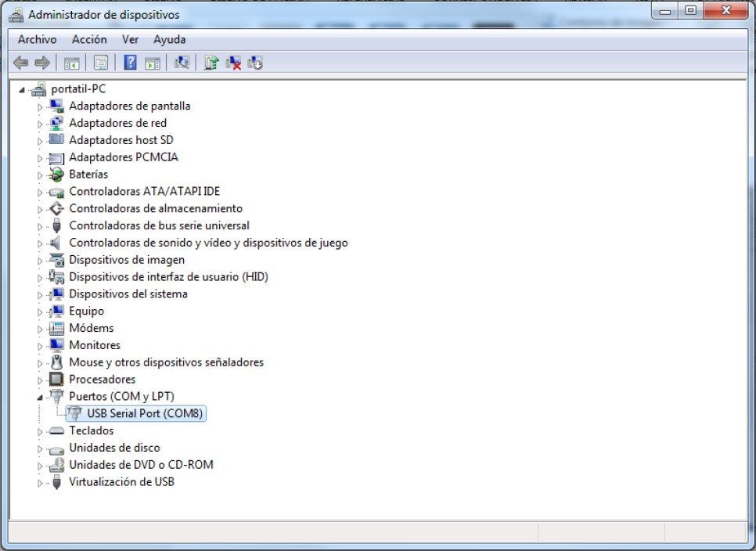This screenshot has width=756, height=551.
Task: Expand the Monitores node
Action: pyautogui.click(x=40, y=346)
